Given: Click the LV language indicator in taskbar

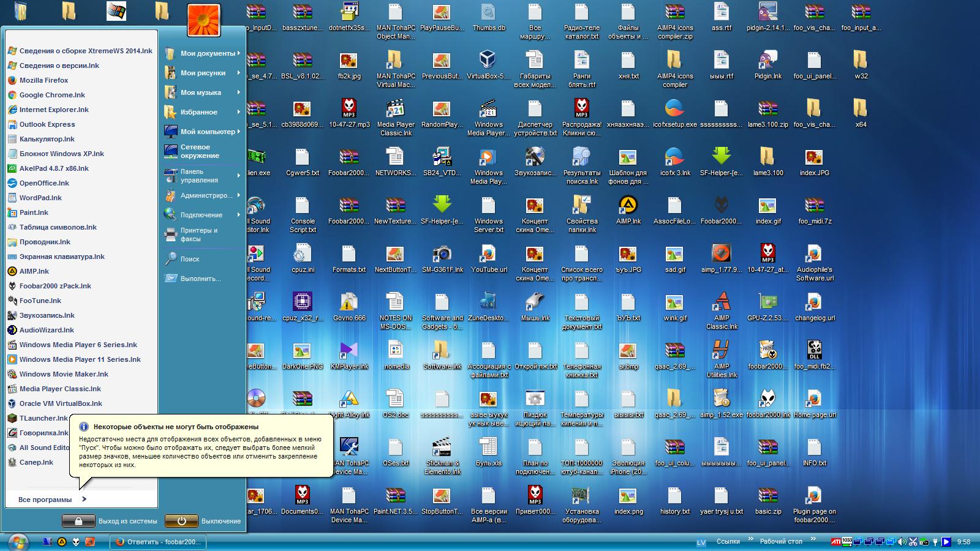Looking at the screenshot, I should pos(701,542).
